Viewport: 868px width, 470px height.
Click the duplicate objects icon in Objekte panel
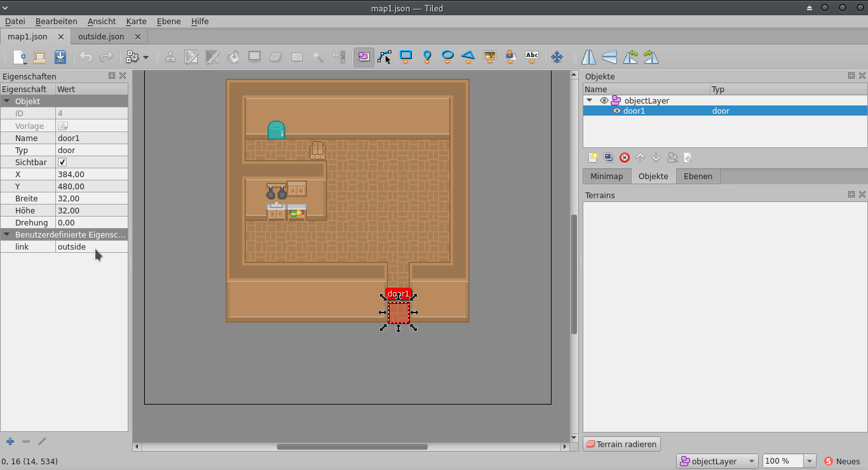[609, 158]
